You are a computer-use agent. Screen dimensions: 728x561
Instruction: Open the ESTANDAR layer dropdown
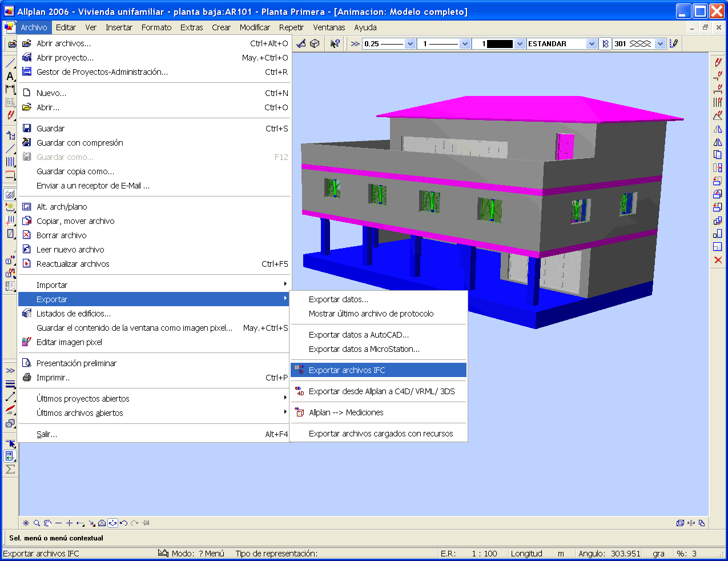[x=592, y=43]
